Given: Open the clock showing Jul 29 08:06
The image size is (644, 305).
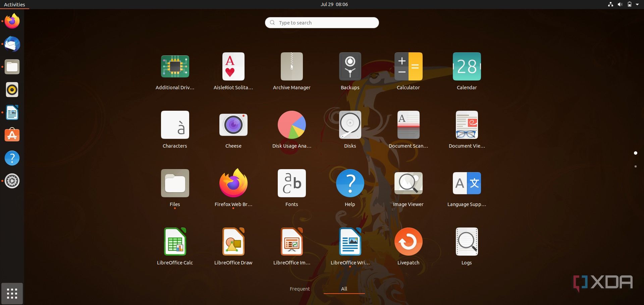Looking at the screenshot, I should pos(334,4).
